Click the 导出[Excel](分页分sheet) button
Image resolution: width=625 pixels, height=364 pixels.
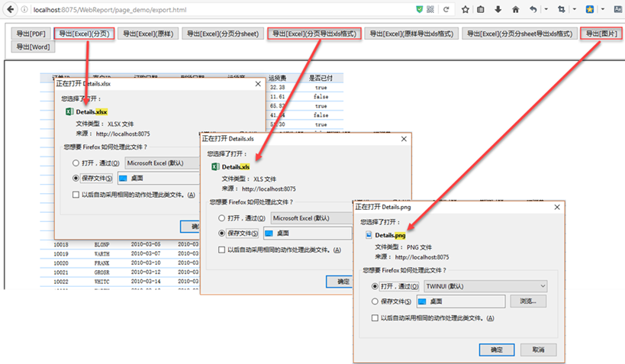[x=223, y=34]
